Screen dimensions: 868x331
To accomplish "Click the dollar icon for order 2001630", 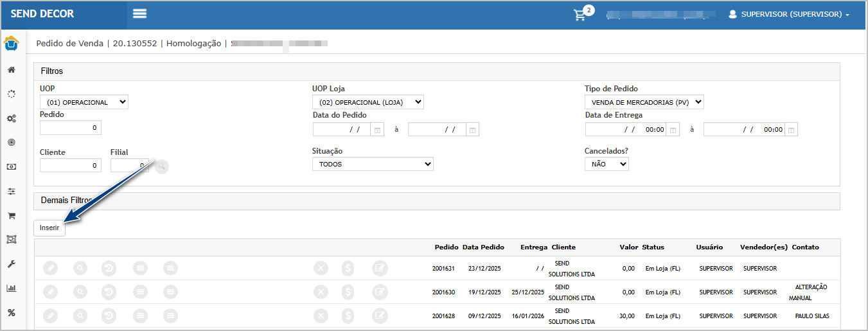I will point(348,292).
